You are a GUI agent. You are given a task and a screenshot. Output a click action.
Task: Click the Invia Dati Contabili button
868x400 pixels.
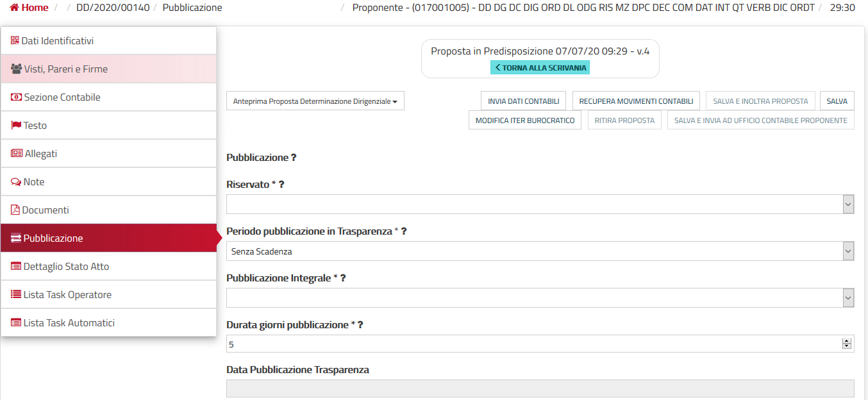[523, 101]
